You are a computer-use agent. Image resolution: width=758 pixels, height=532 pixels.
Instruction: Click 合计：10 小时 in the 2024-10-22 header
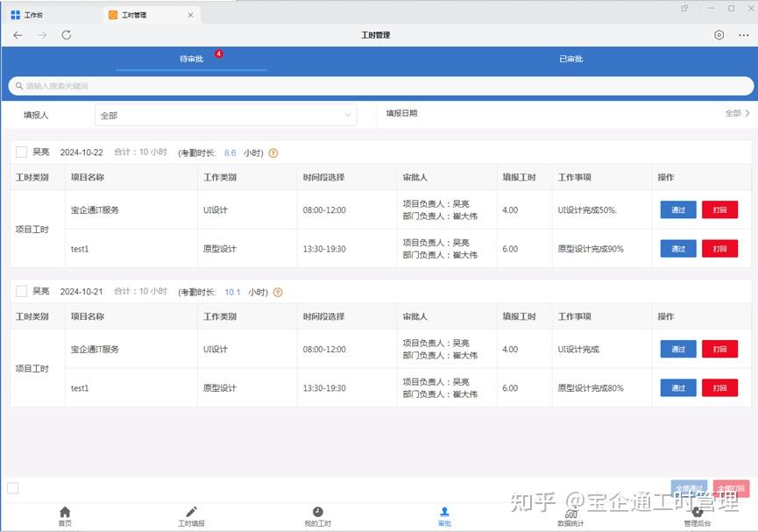(x=140, y=153)
